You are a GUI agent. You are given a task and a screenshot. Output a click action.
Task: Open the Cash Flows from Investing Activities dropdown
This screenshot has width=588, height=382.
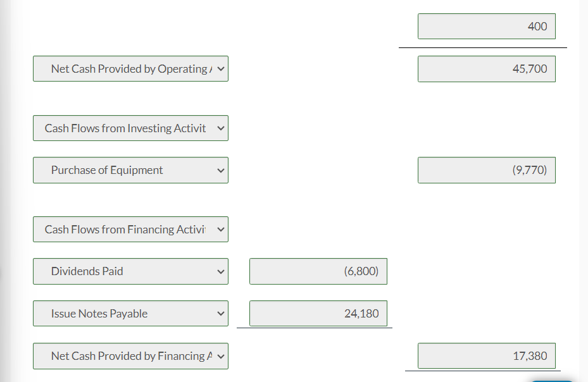pos(130,128)
